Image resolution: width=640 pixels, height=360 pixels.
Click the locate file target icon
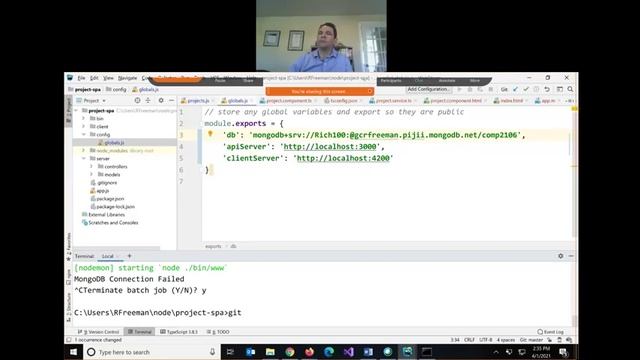point(138,100)
